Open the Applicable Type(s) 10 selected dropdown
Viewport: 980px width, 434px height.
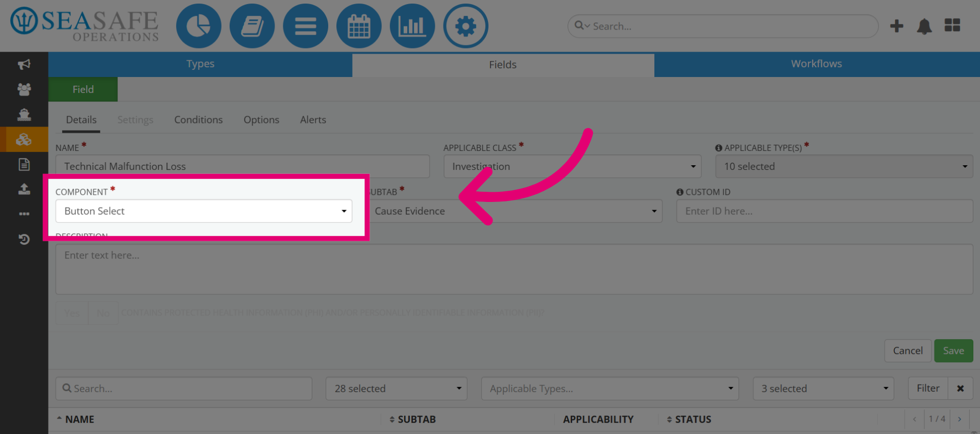[x=844, y=167]
